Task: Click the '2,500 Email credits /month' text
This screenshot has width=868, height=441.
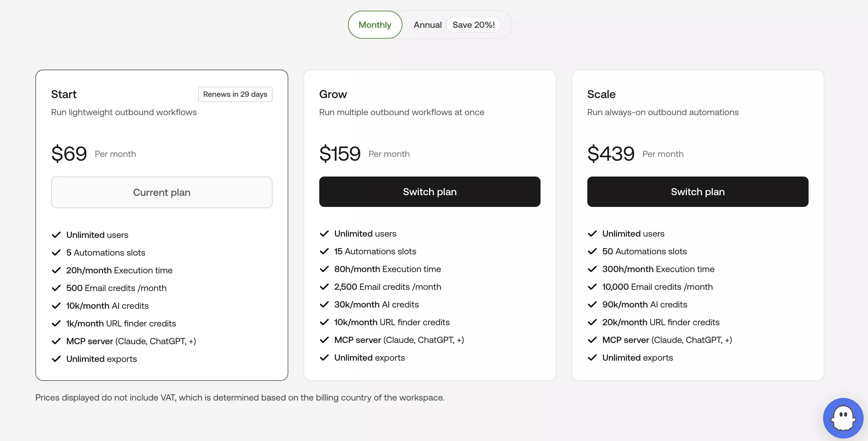Action: [x=388, y=287]
